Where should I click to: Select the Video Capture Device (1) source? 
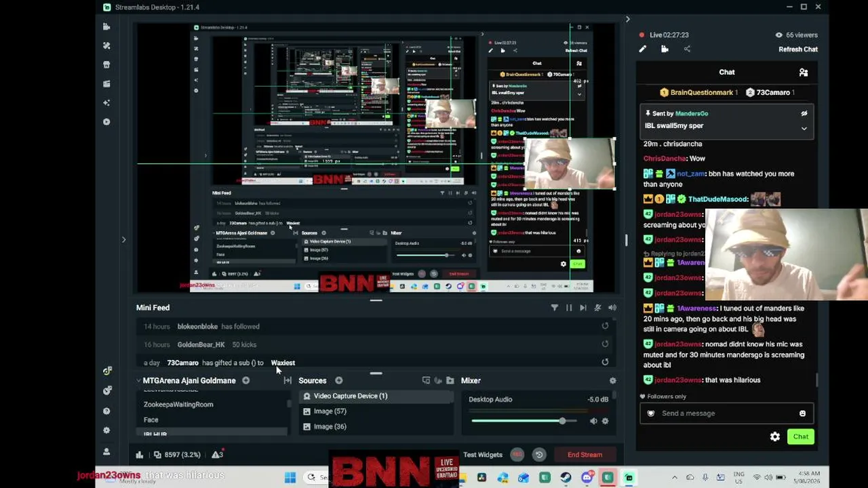point(376,396)
